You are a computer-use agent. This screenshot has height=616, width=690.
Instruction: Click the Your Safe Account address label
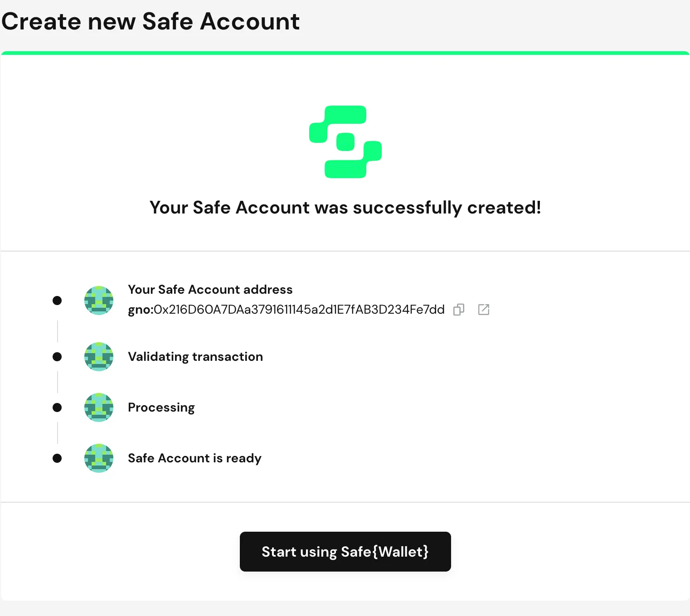(210, 290)
